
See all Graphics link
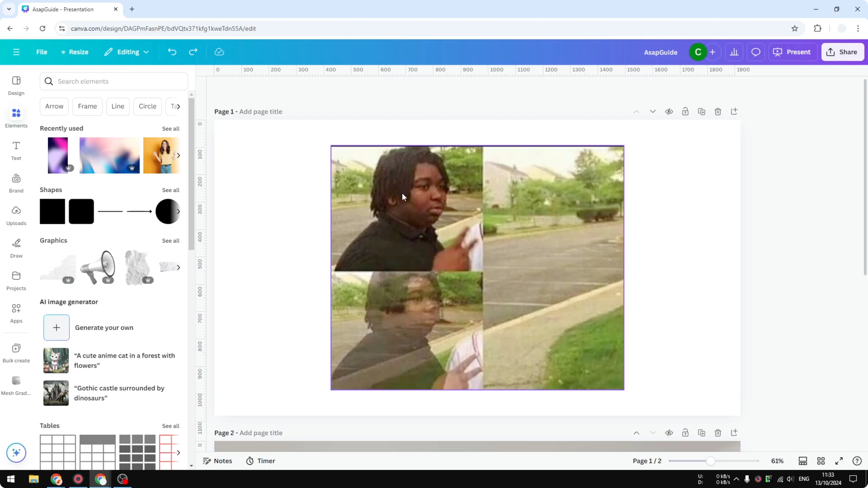point(171,240)
